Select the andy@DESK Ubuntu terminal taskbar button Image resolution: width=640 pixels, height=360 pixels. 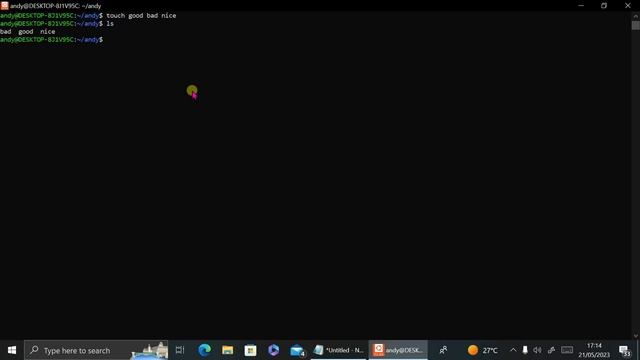398,350
